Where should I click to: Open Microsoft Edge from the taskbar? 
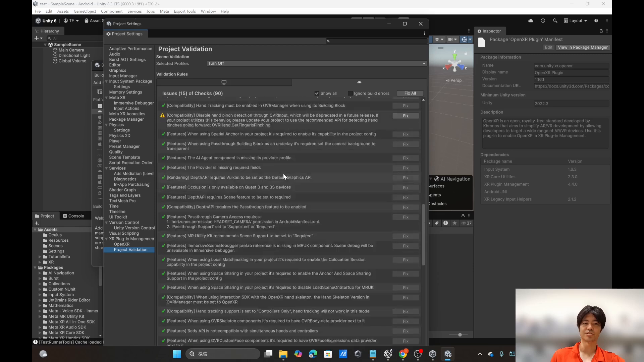[313, 354]
